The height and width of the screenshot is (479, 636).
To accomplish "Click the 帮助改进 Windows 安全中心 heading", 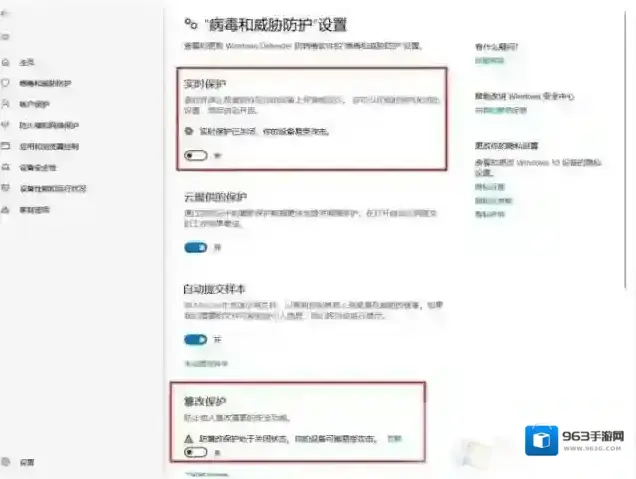I will click(x=525, y=97).
